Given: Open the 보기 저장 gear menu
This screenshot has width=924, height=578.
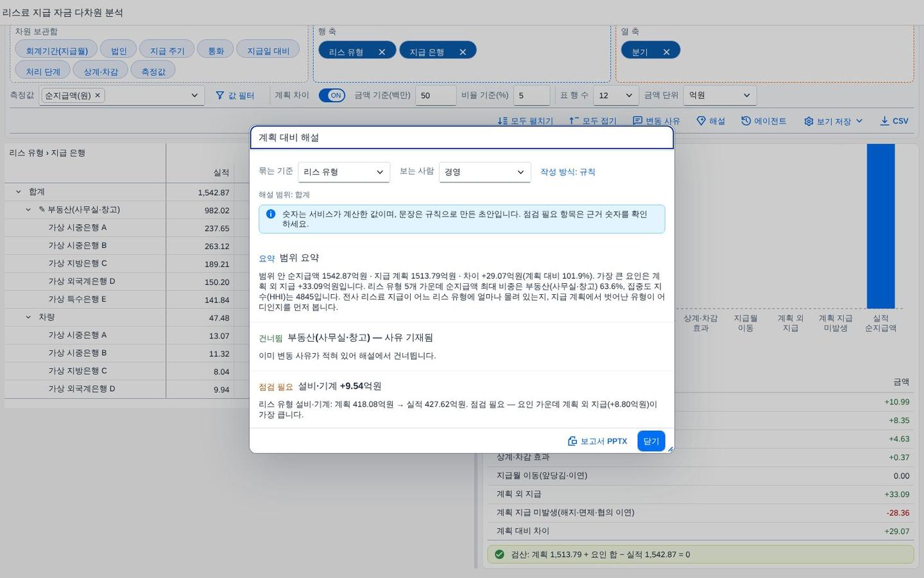Looking at the screenshot, I should click(x=834, y=121).
